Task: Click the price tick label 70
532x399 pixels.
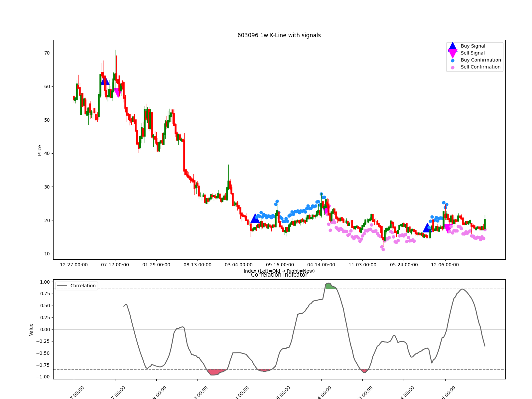Action: coord(47,53)
